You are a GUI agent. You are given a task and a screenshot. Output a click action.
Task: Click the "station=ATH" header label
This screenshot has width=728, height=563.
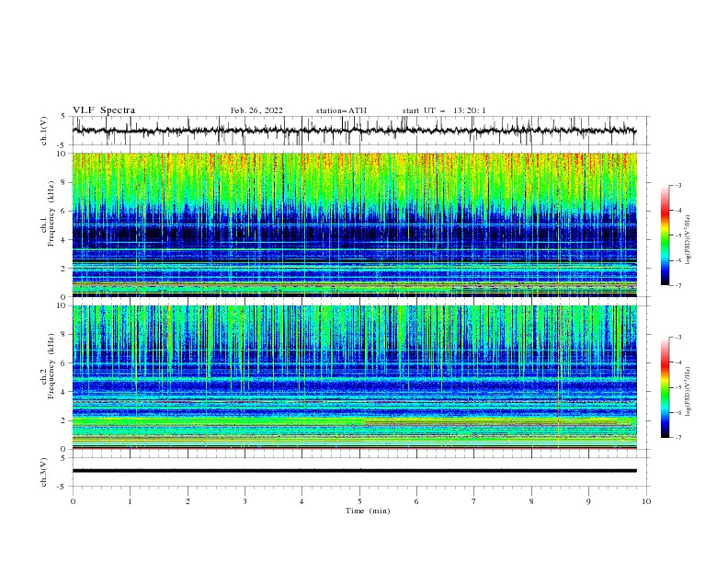(341, 110)
